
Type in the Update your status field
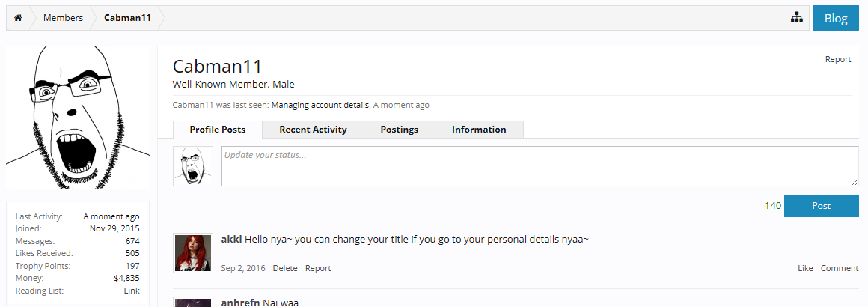click(x=539, y=166)
